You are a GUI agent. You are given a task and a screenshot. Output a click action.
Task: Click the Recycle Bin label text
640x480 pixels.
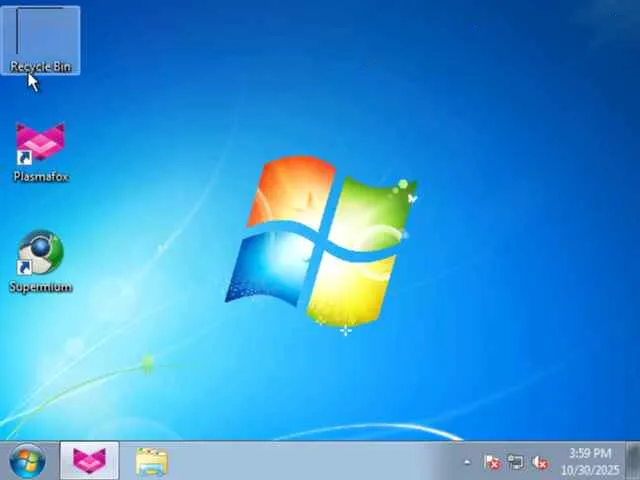click(x=40, y=67)
